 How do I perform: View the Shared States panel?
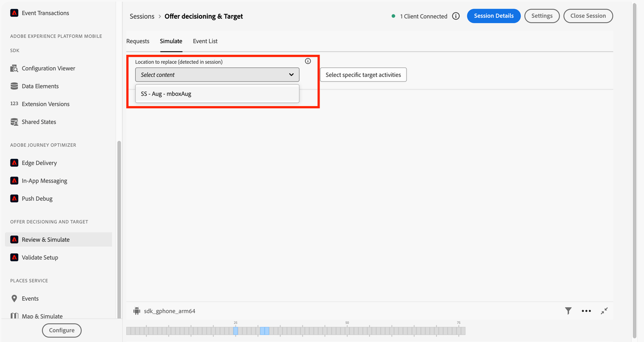[39, 122]
